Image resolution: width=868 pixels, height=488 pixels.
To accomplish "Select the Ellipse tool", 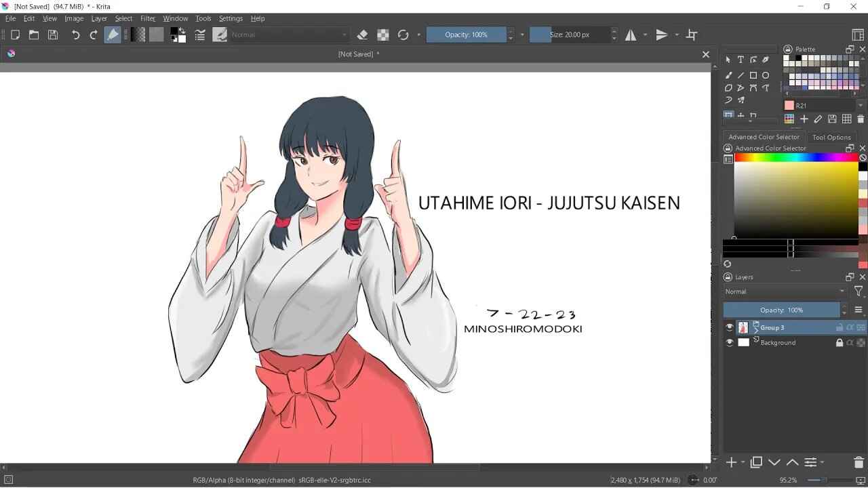I will [766, 75].
